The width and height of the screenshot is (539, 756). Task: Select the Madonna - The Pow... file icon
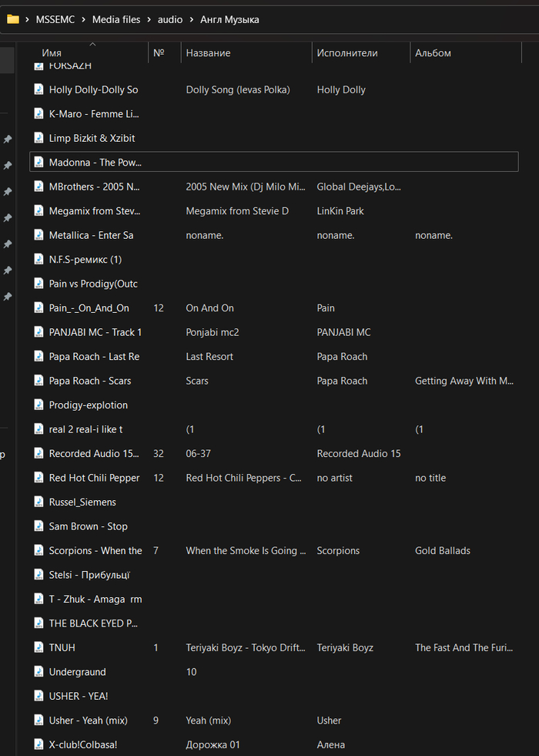pyautogui.click(x=39, y=163)
